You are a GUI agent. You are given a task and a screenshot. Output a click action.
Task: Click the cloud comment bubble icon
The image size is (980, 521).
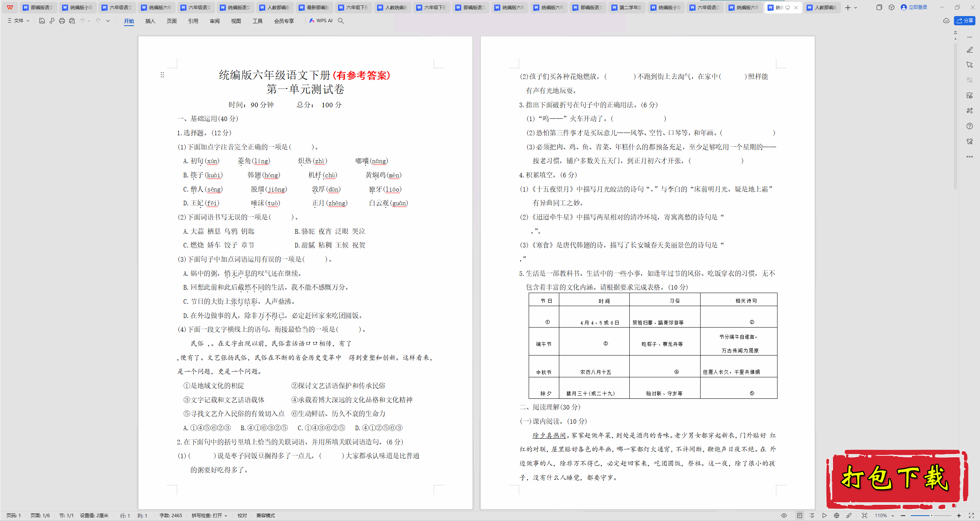click(x=946, y=21)
